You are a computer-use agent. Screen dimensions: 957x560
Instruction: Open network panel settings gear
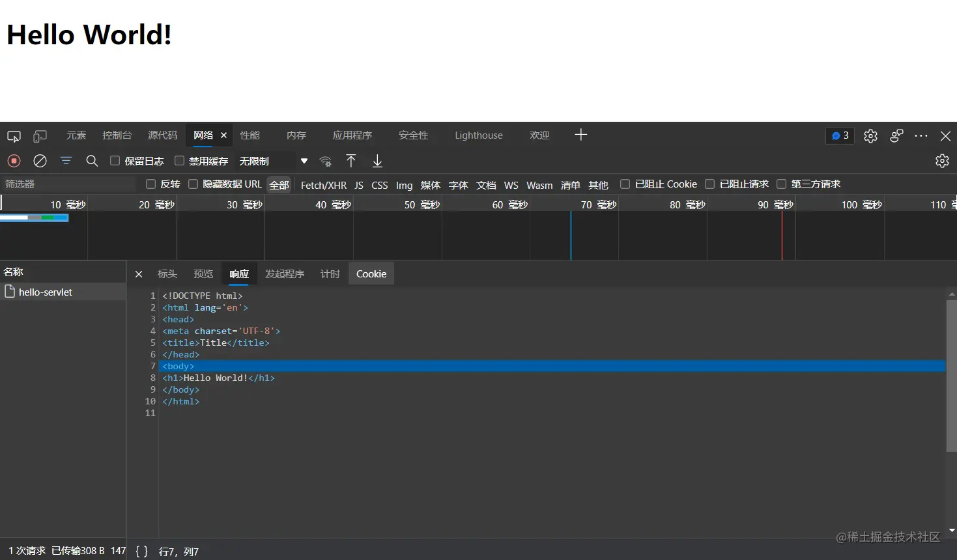pyautogui.click(x=942, y=161)
